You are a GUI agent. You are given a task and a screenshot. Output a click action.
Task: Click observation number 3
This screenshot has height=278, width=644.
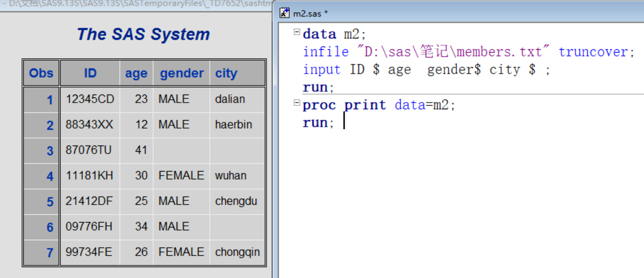[50, 151]
